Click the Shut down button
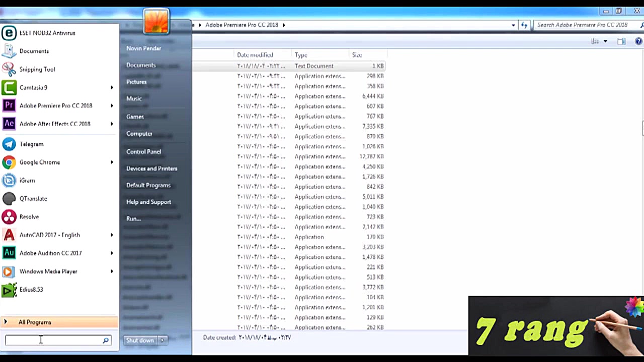Image resolution: width=644 pixels, height=362 pixels. pos(140,340)
